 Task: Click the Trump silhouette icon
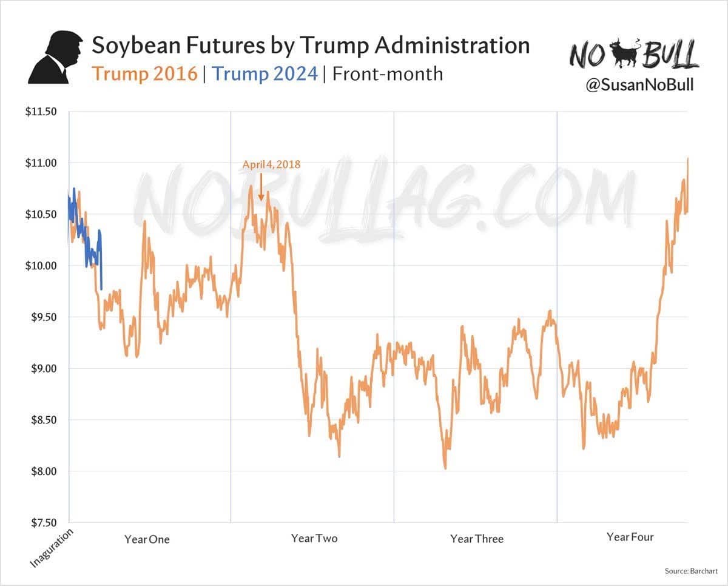(55, 59)
